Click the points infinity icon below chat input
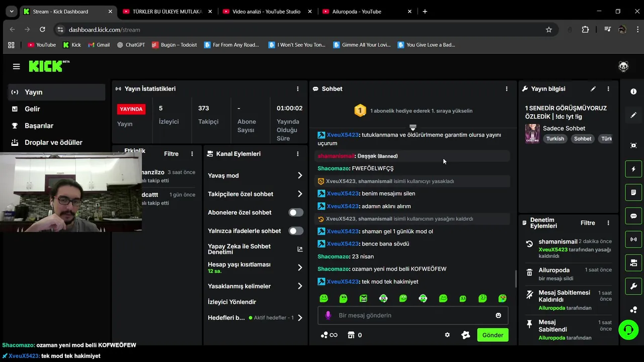This screenshot has width=644, height=362. 329,335
